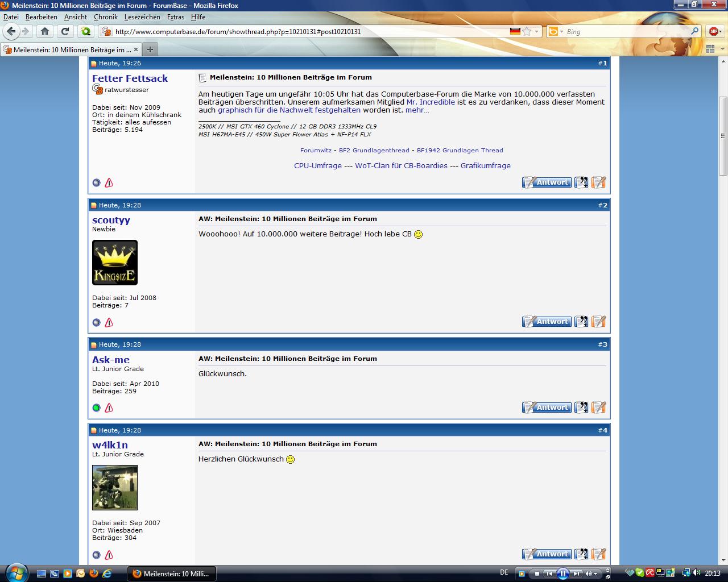Open the Ansicht menu

click(76, 17)
